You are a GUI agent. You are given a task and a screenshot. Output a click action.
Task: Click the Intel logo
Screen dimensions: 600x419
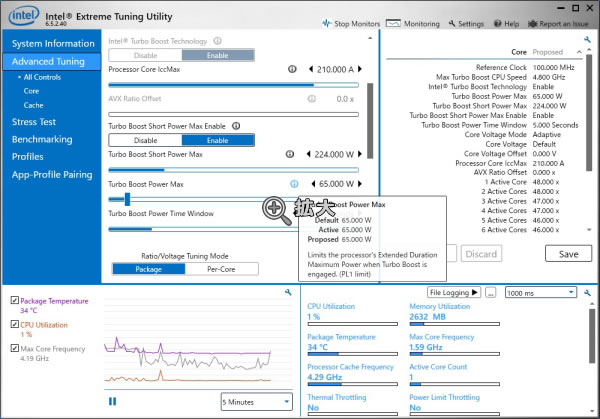tap(24, 15)
